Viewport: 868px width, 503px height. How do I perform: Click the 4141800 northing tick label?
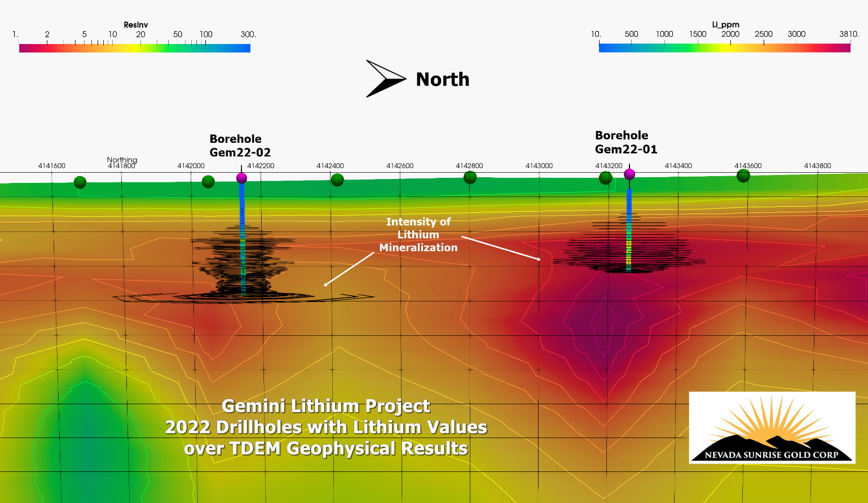[x=121, y=166]
